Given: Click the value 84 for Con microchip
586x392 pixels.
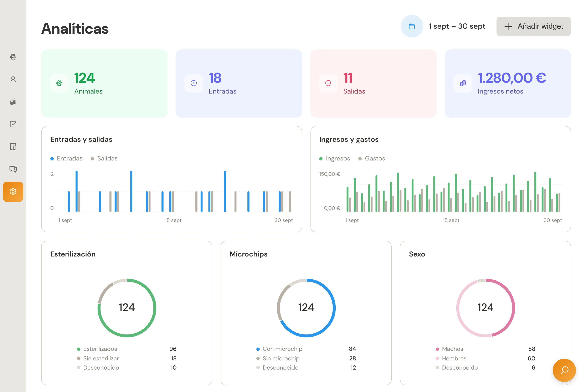Looking at the screenshot, I should (353, 349).
